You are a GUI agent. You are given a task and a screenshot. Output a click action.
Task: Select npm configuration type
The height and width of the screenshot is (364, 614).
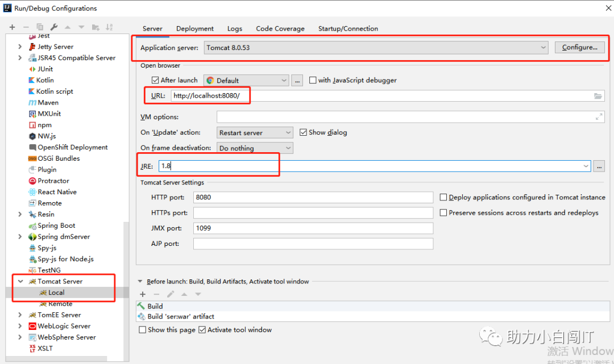[44, 125]
